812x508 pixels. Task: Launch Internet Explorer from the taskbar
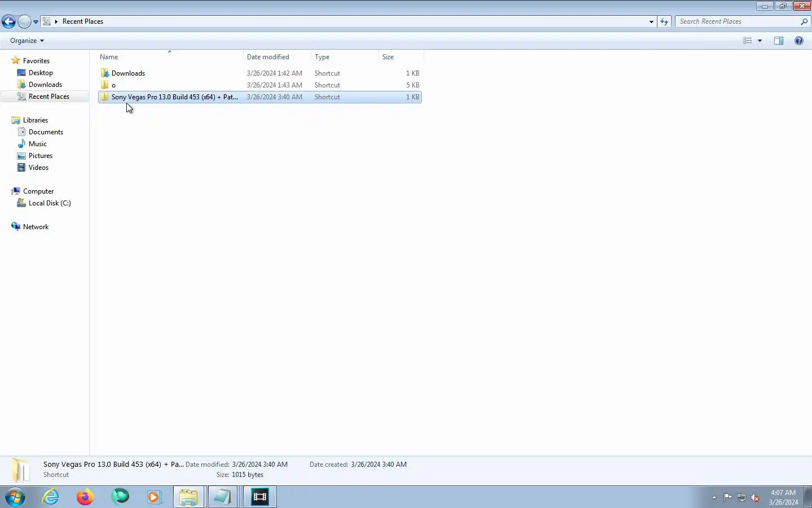click(51, 497)
